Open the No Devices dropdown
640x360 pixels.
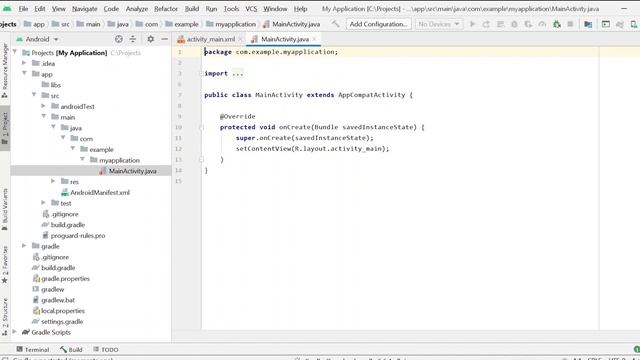click(439, 24)
